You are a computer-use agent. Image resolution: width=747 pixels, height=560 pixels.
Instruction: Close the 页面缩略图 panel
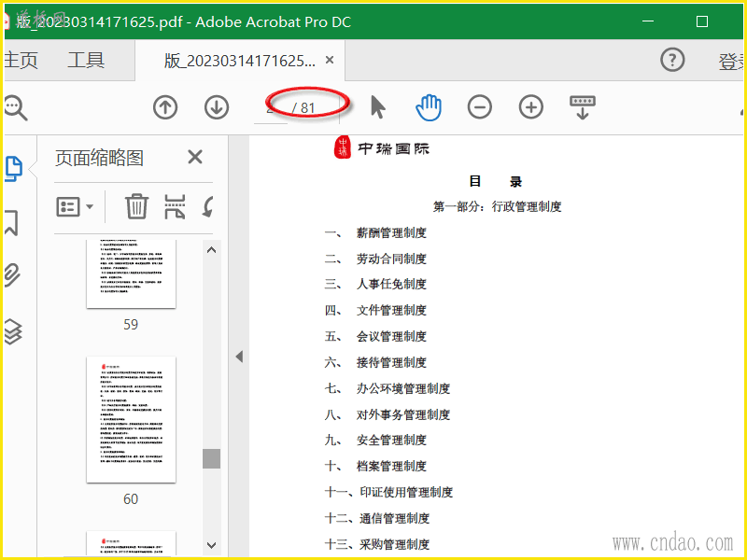click(195, 157)
